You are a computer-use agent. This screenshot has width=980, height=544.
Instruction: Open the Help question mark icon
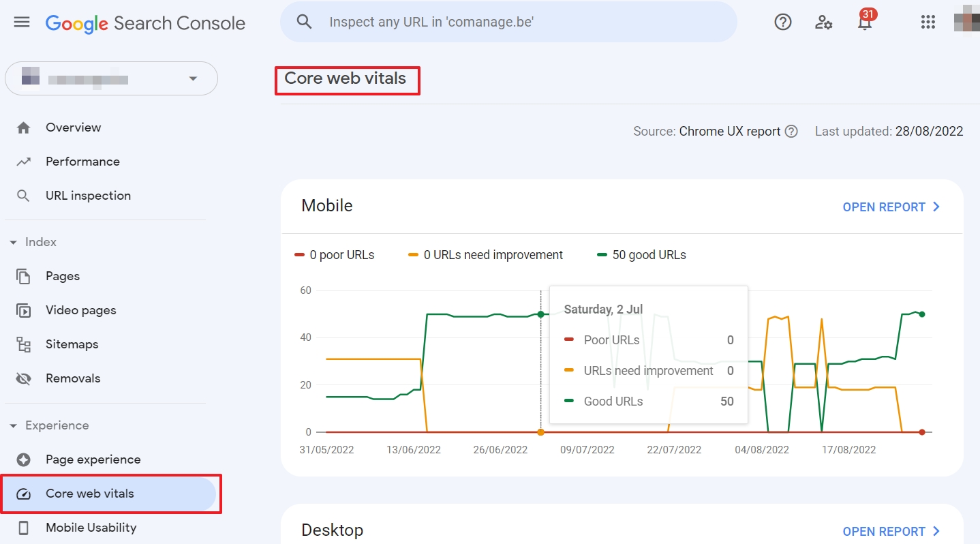point(783,22)
